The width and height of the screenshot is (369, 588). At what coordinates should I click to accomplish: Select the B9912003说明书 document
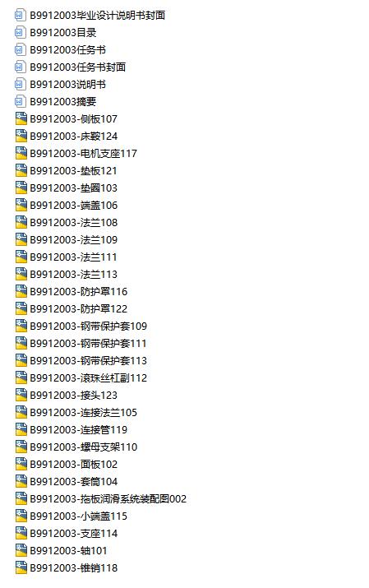(x=68, y=85)
